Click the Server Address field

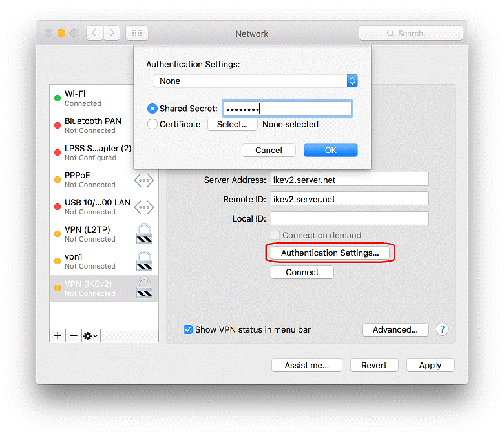point(350,180)
